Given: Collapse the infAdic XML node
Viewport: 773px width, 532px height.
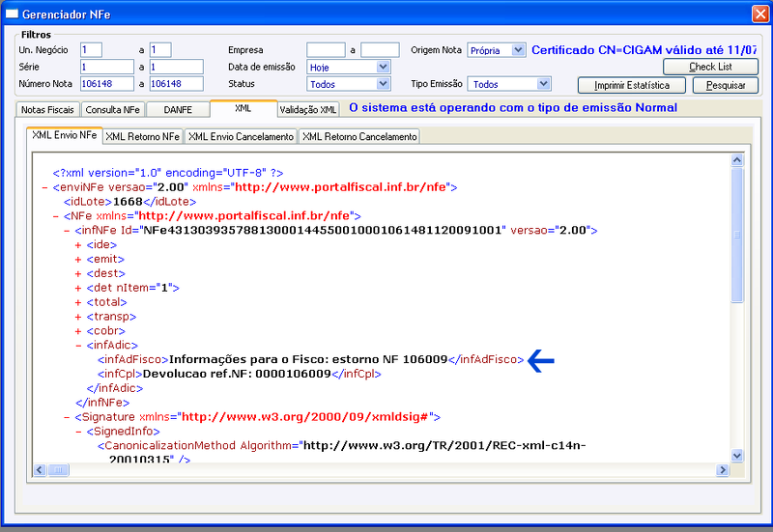Looking at the screenshot, I should point(78,346).
